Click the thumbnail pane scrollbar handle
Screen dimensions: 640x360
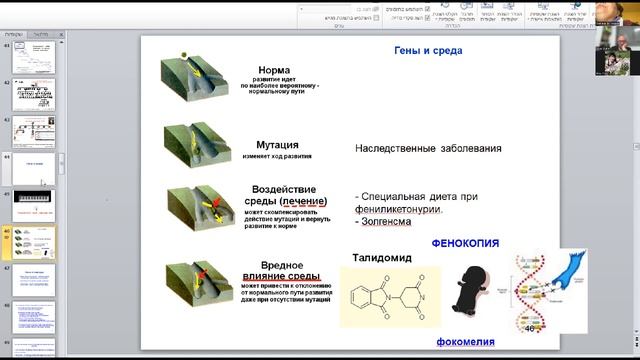pyautogui.click(x=62, y=164)
